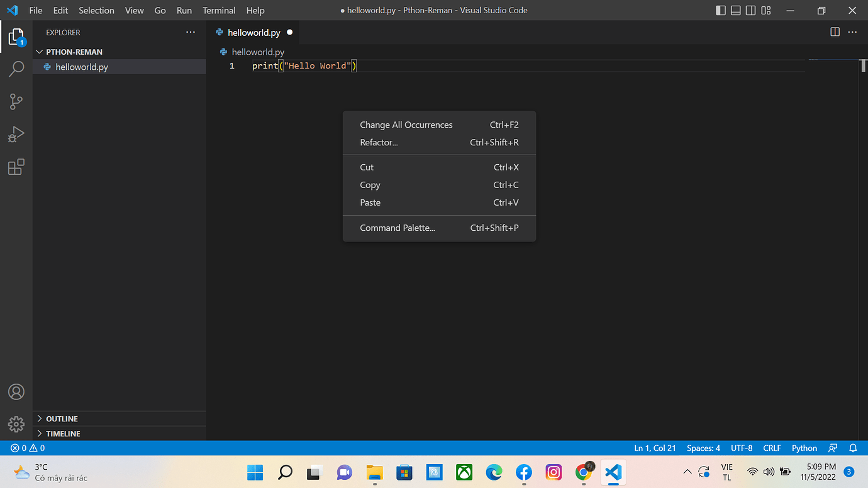Screen dimensions: 868x488
Task: Click the notifications bell in the status bar
Action: (x=853, y=448)
